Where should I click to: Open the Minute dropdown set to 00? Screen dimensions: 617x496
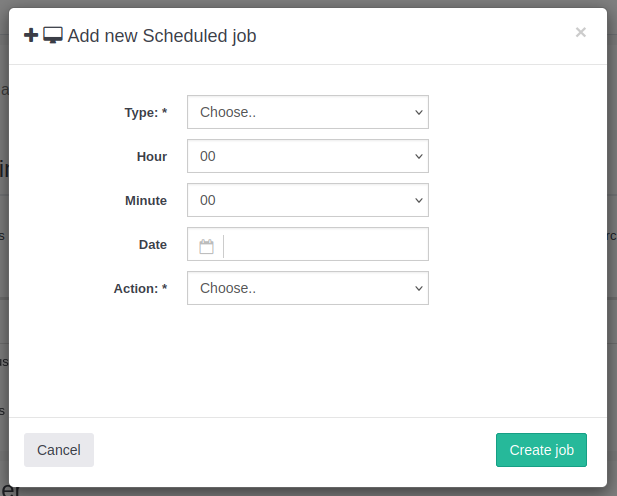pos(307,200)
